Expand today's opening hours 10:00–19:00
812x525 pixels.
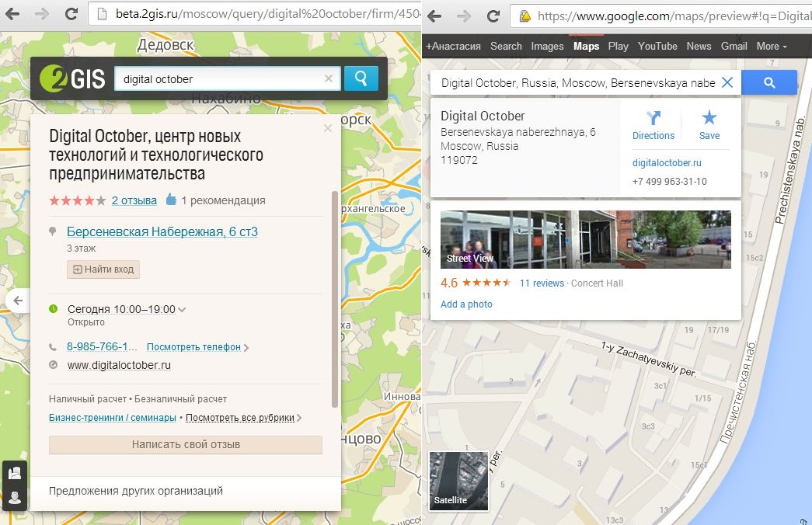(182, 309)
